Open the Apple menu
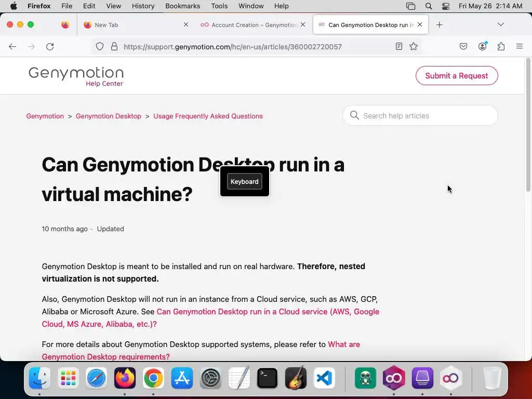Image resolution: width=532 pixels, height=399 pixels. 14,6
